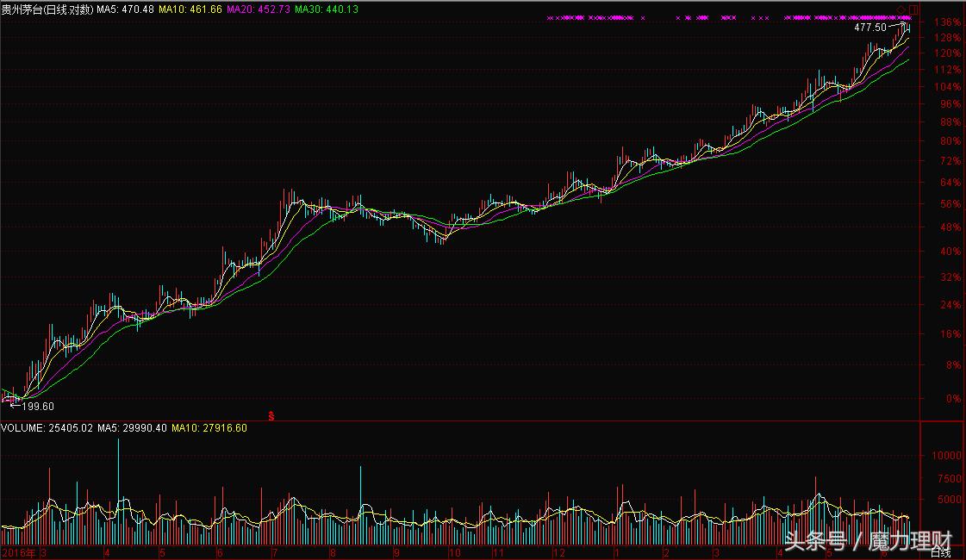This screenshot has width=966, height=560.
Task: Click the 120% mark on price axis
Action: [x=947, y=53]
